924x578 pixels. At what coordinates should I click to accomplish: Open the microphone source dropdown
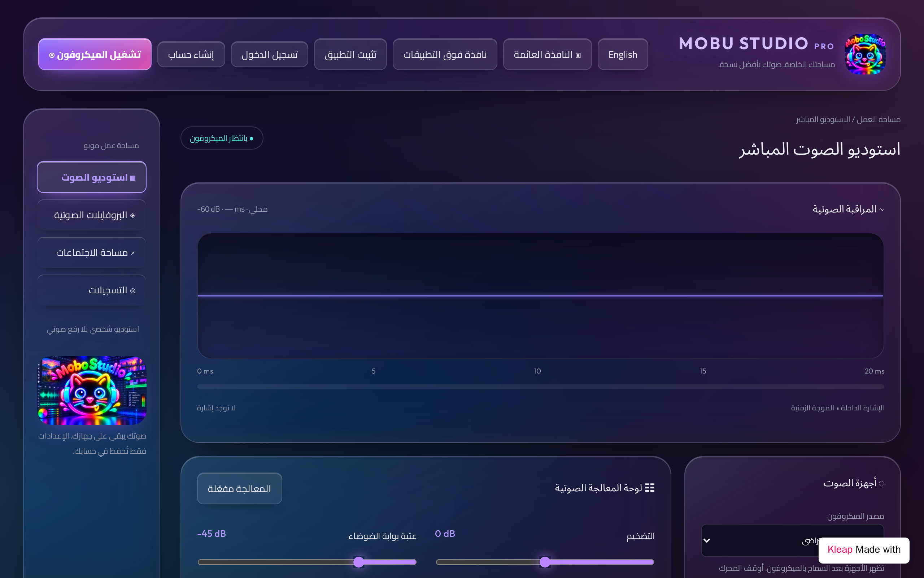tap(792, 540)
